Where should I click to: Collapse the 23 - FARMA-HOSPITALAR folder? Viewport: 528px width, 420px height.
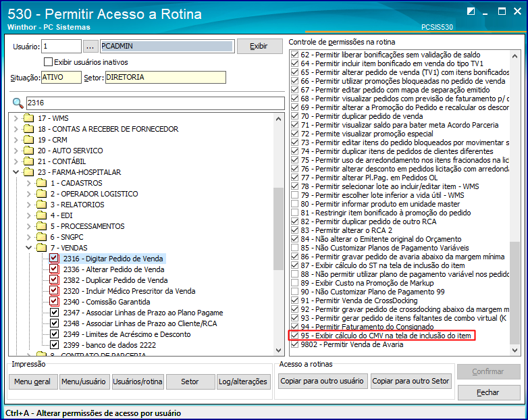16,172
